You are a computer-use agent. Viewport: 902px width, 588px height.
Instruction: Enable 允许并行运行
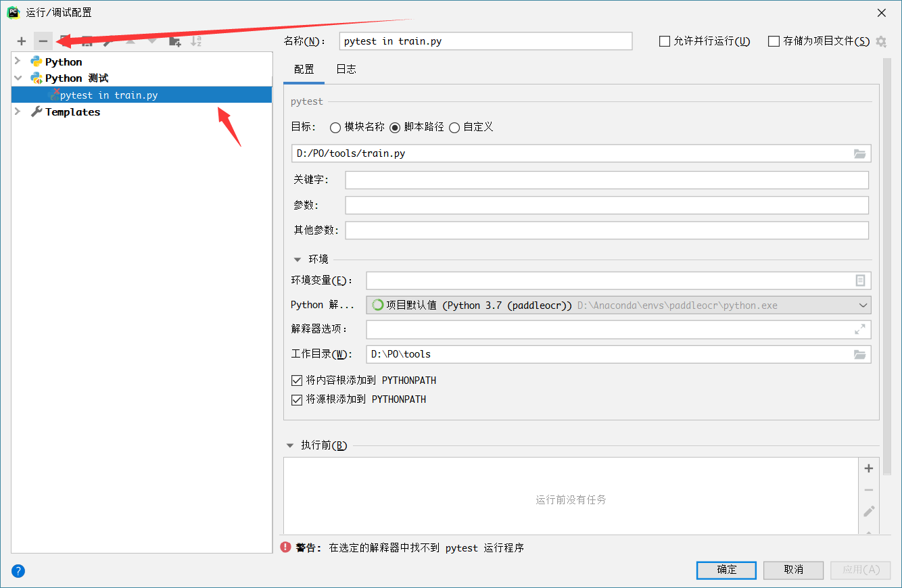[664, 41]
